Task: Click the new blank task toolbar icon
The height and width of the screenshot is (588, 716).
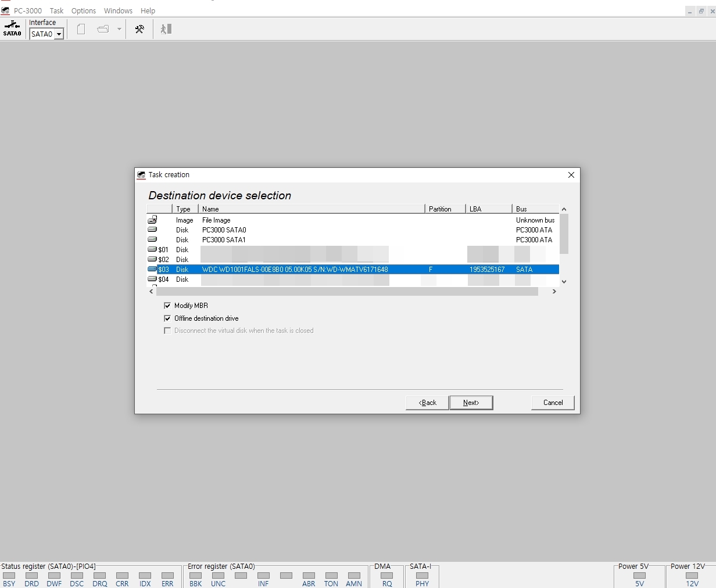Action: (81, 29)
